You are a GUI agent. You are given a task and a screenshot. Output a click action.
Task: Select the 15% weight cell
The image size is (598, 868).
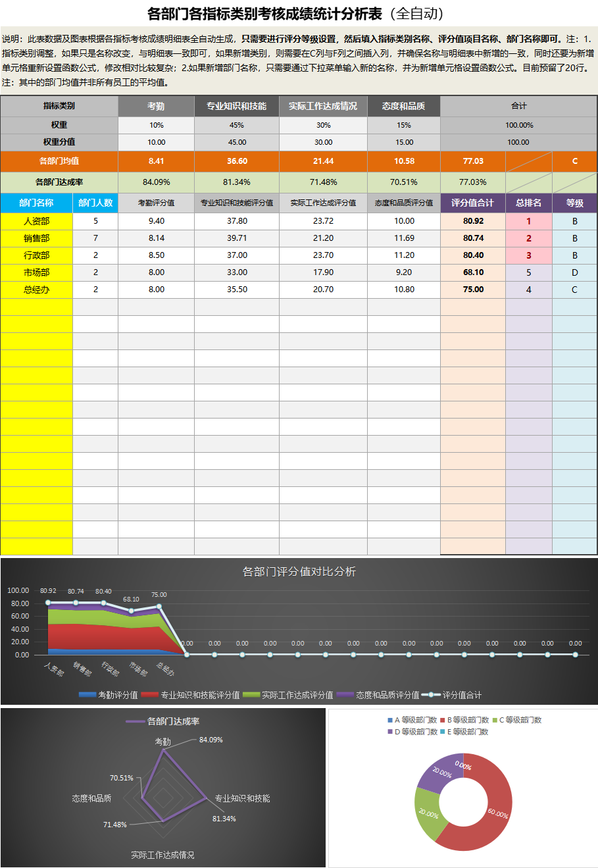click(x=404, y=125)
